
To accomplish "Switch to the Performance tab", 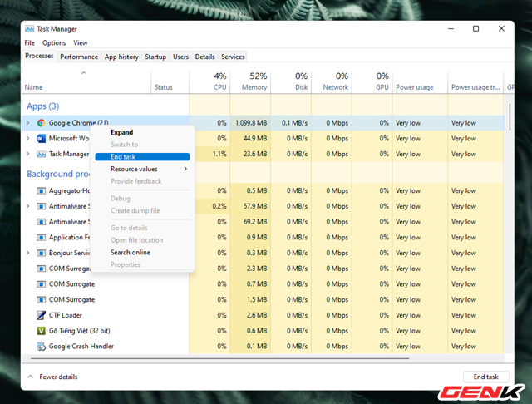I will pyautogui.click(x=79, y=57).
